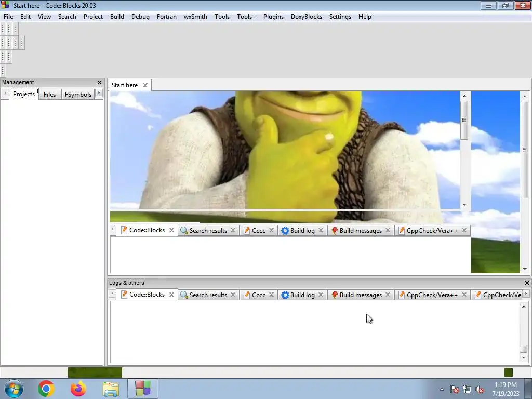Open the Debug menu
Screen dimensions: 532x399
(140, 17)
